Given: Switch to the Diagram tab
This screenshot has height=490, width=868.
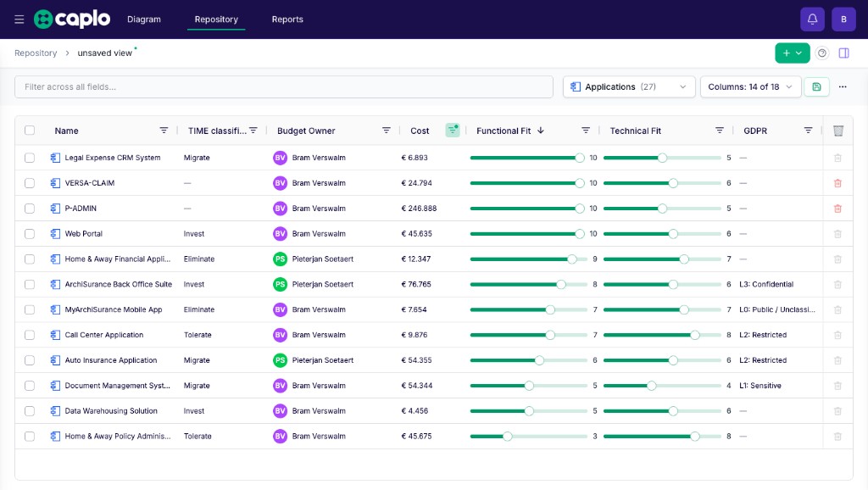Looking at the screenshot, I should pos(144,19).
